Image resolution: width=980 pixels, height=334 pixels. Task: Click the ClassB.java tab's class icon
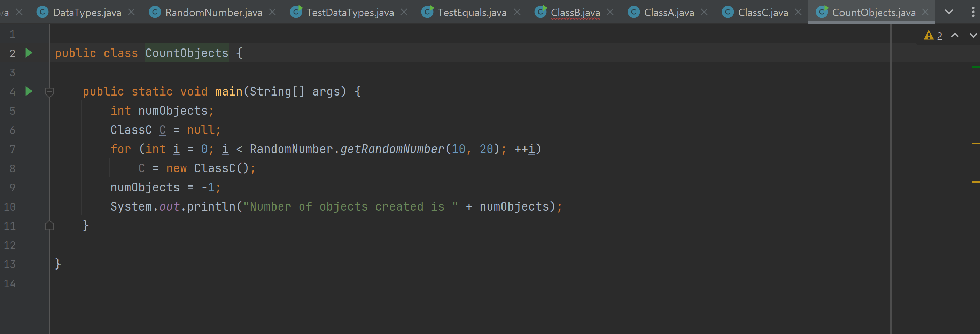pos(540,12)
